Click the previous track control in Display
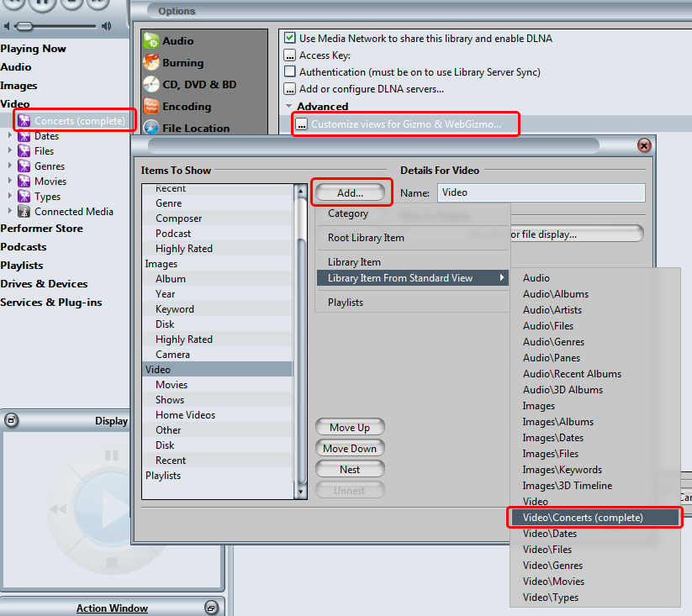The image size is (692, 616). [x=58, y=509]
